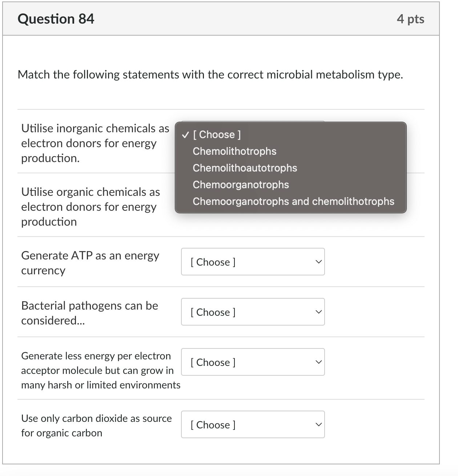The width and height of the screenshot is (458, 476).
Task: Open the dropdown for carbon dioxide source statement
Action: point(253,424)
